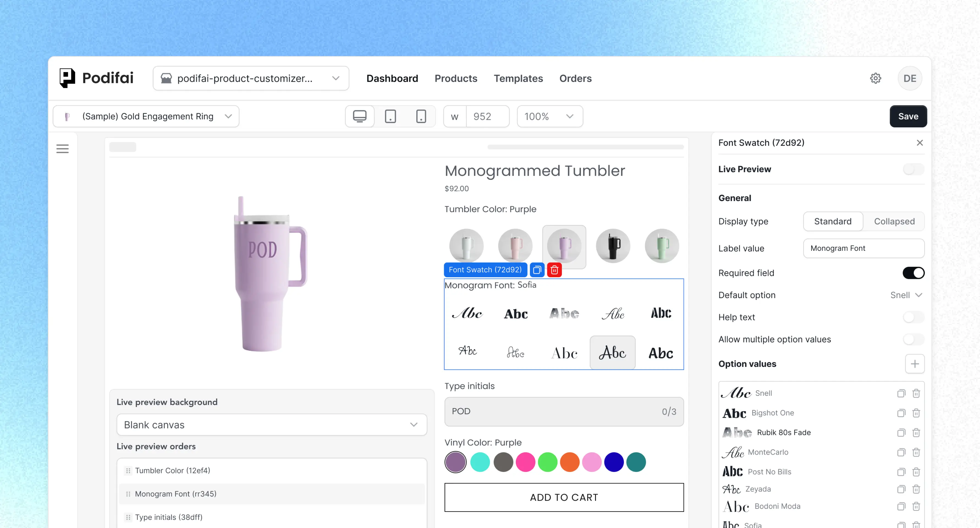Click the Podifai logo icon
980x528 pixels.
pos(67,78)
